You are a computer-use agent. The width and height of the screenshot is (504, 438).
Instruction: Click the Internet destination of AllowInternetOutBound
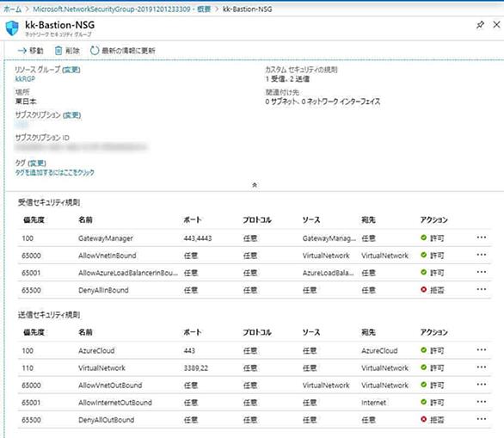(373, 403)
